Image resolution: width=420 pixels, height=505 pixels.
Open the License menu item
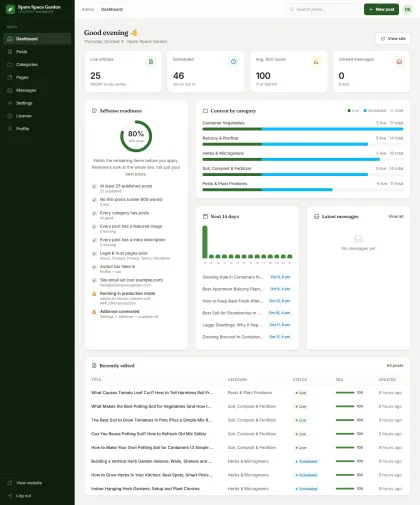[x=37, y=116]
